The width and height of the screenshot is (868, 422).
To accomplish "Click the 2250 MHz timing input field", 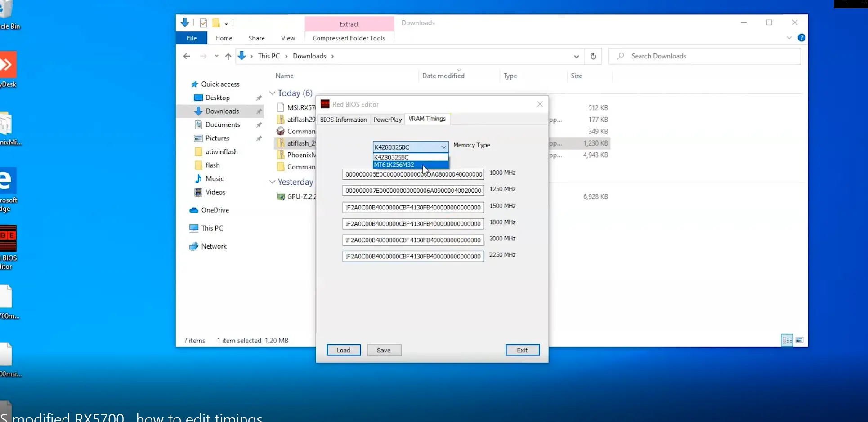I will point(413,256).
